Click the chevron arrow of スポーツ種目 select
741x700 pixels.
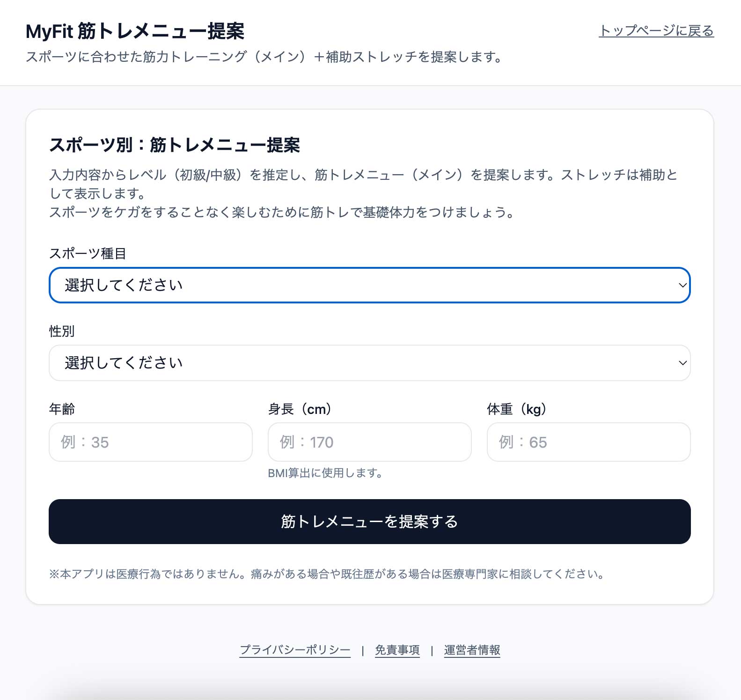[x=682, y=285]
